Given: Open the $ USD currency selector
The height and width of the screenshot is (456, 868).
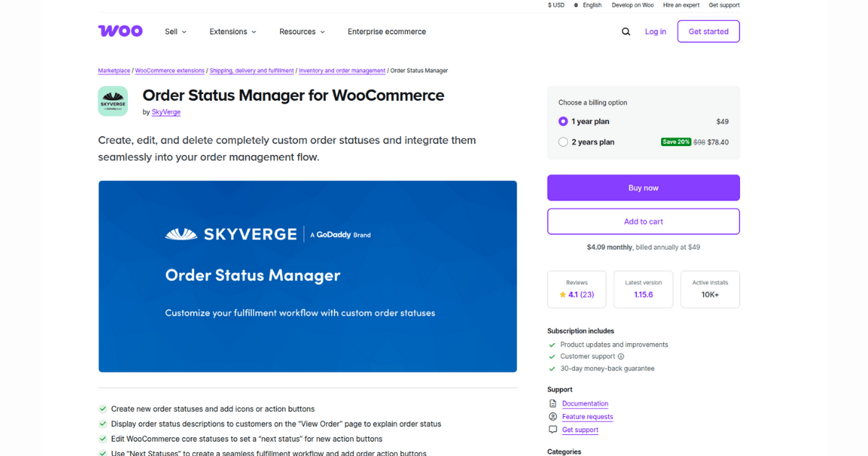Looking at the screenshot, I should tap(556, 5).
